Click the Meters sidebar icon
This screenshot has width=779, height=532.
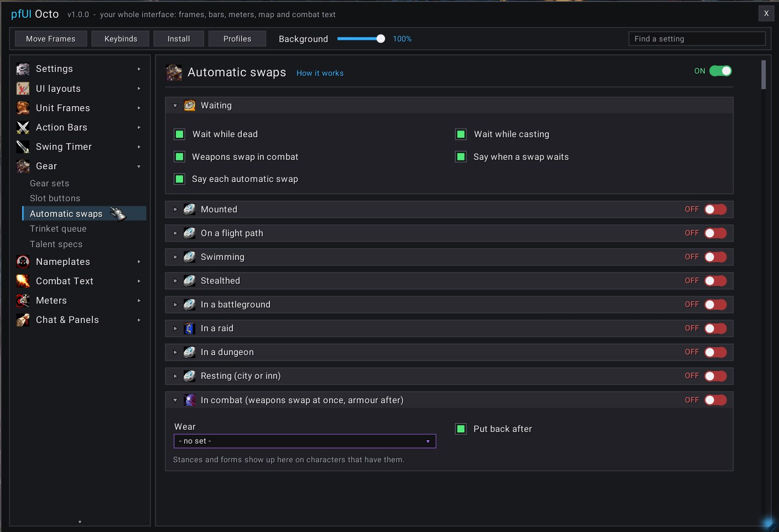pos(23,300)
